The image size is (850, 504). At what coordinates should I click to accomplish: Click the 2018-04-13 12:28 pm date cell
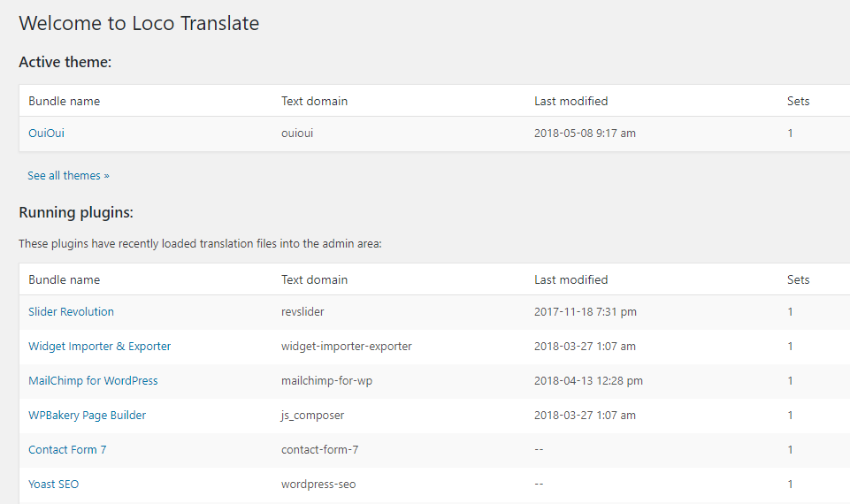point(588,381)
